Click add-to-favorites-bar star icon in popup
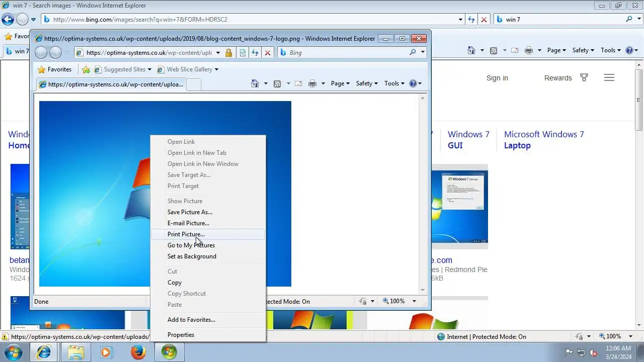644x362 pixels. (x=86, y=69)
